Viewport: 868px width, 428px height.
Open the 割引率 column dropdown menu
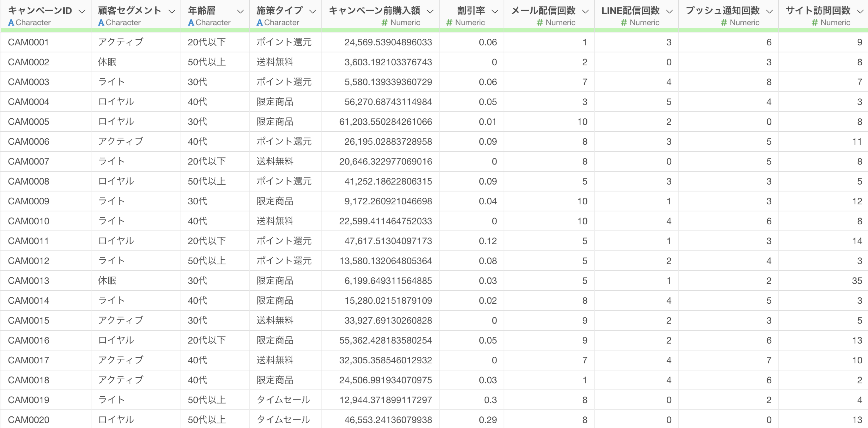495,12
